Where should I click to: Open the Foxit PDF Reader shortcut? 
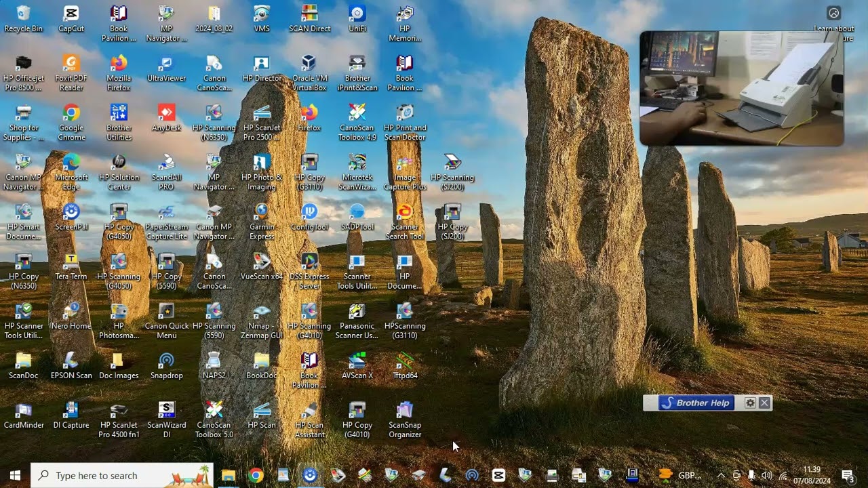tap(71, 73)
